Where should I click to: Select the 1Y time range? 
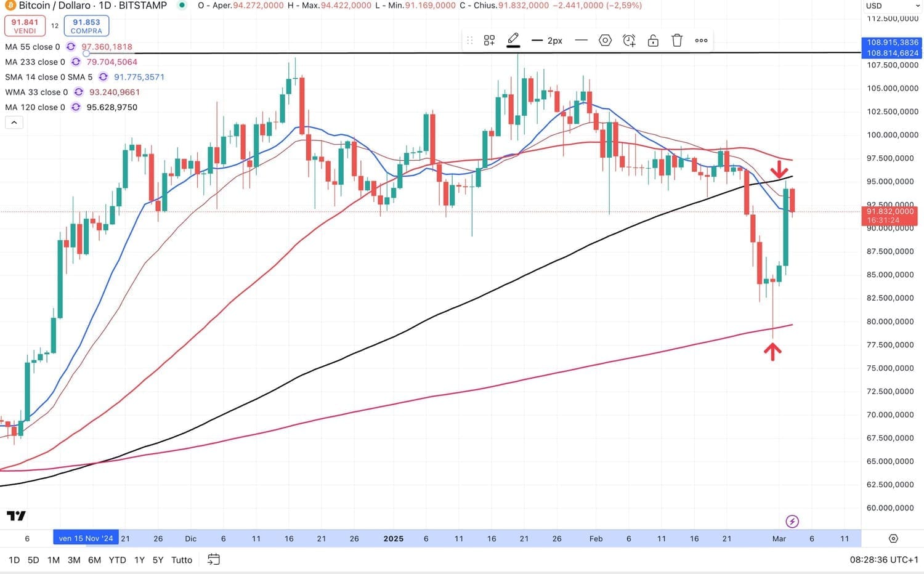click(139, 560)
